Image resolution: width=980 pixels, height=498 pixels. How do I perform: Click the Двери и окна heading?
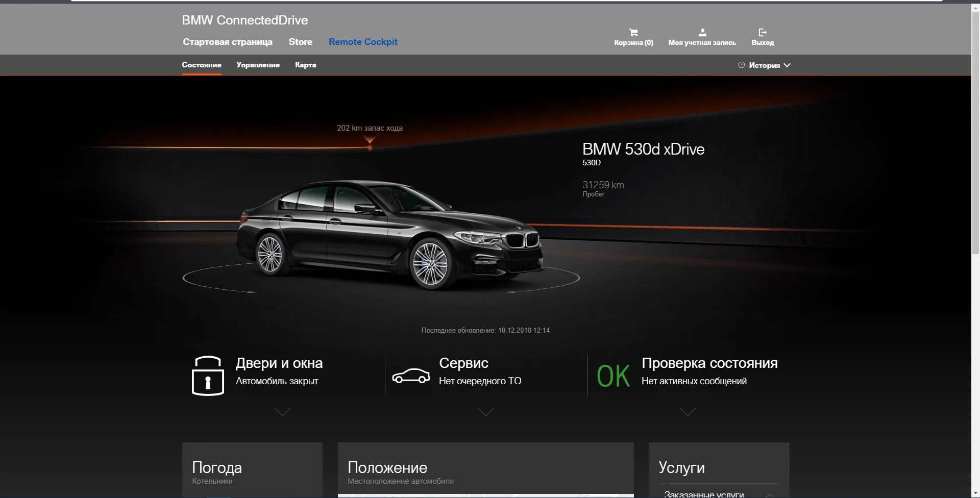pyautogui.click(x=279, y=363)
